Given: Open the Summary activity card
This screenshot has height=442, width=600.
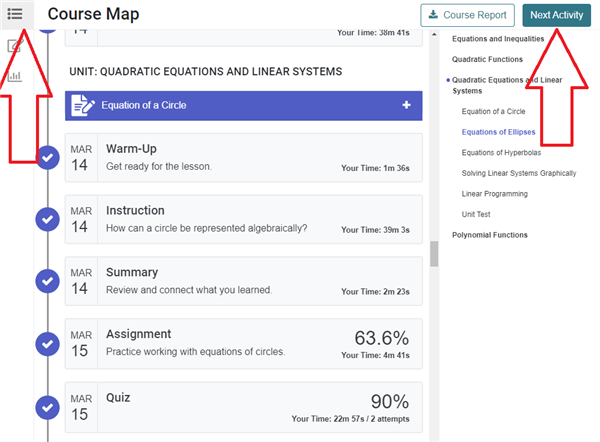Looking at the screenshot, I should coord(244,281).
